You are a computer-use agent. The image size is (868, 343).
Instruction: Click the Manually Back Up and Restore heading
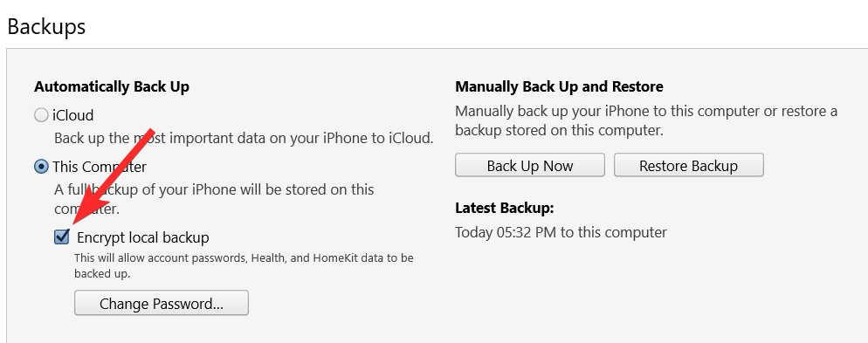point(559,87)
